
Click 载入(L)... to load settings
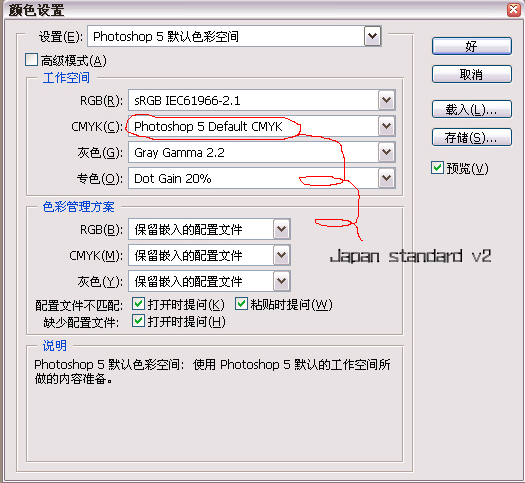(471, 109)
